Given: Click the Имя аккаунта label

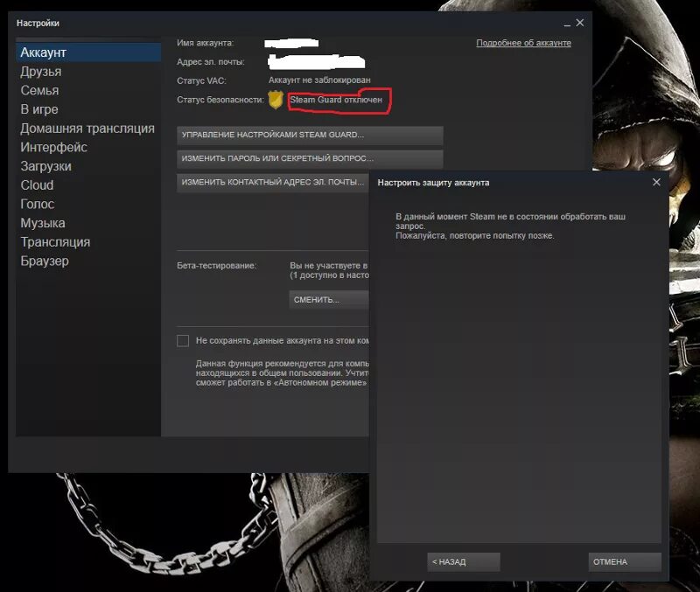Looking at the screenshot, I should click(205, 43).
